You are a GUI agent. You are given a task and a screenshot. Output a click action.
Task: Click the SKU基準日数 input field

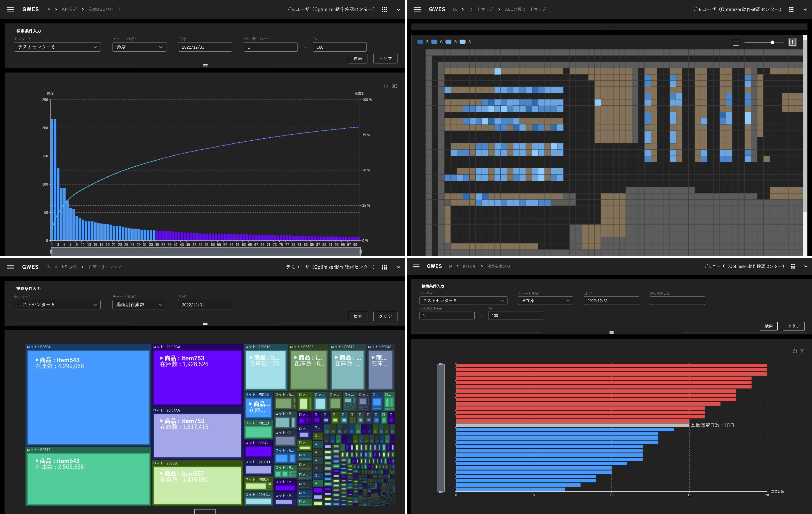(x=677, y=300)
